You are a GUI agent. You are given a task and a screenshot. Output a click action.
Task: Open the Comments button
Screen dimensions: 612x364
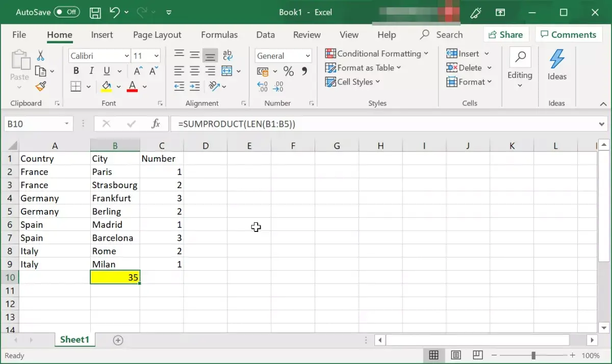tap(568, 35)
